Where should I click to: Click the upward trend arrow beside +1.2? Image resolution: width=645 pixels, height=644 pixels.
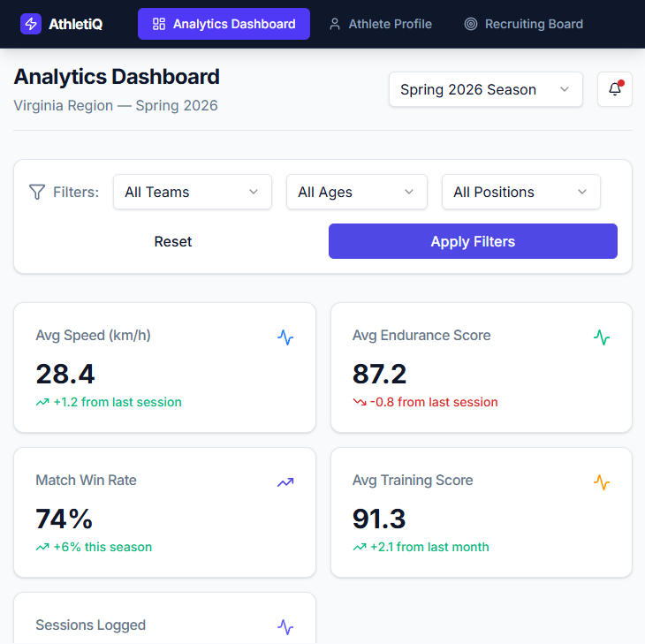coord(42,402)
